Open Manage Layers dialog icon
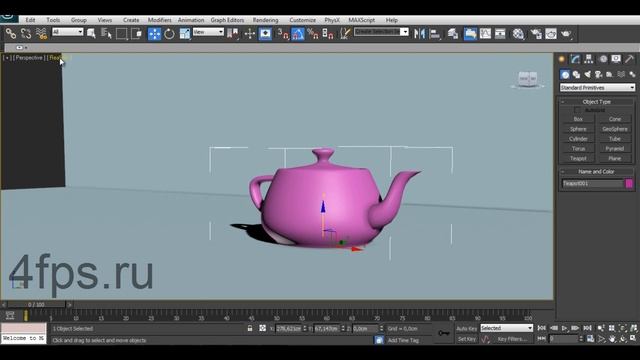The height and width of the screenshot is (360, 640). 452,33
